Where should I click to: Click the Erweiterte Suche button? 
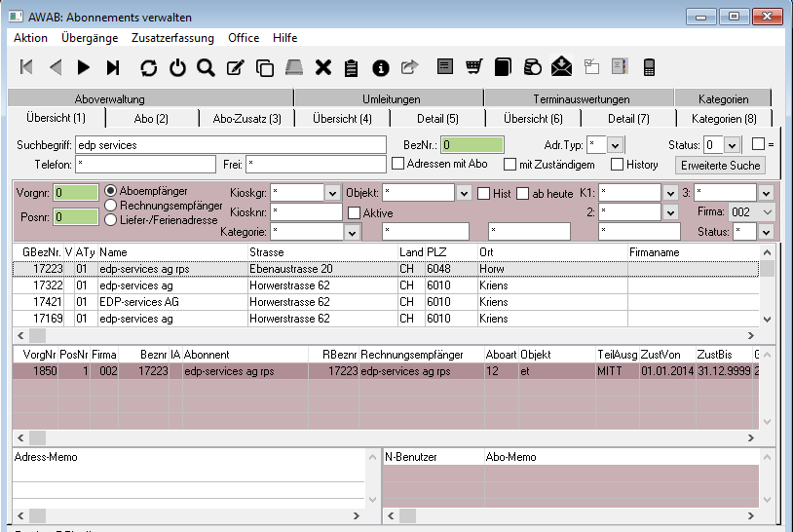tap(721, 165)
